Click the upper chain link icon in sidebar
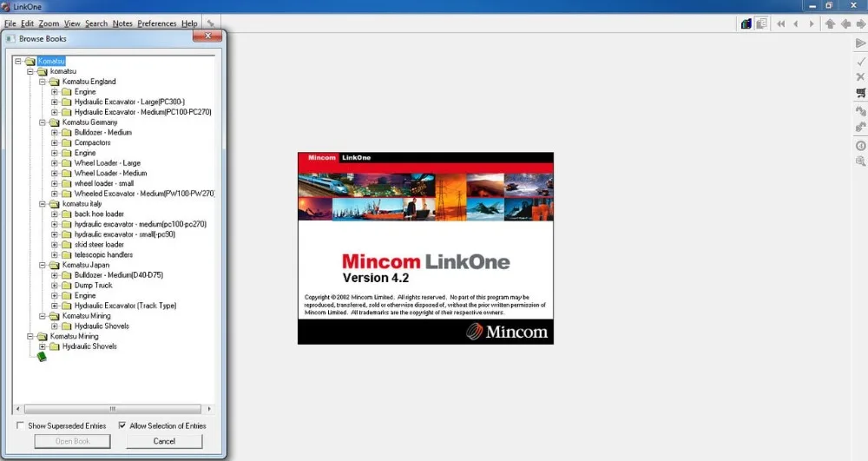The image size is (868, 461). coord(860,110)
